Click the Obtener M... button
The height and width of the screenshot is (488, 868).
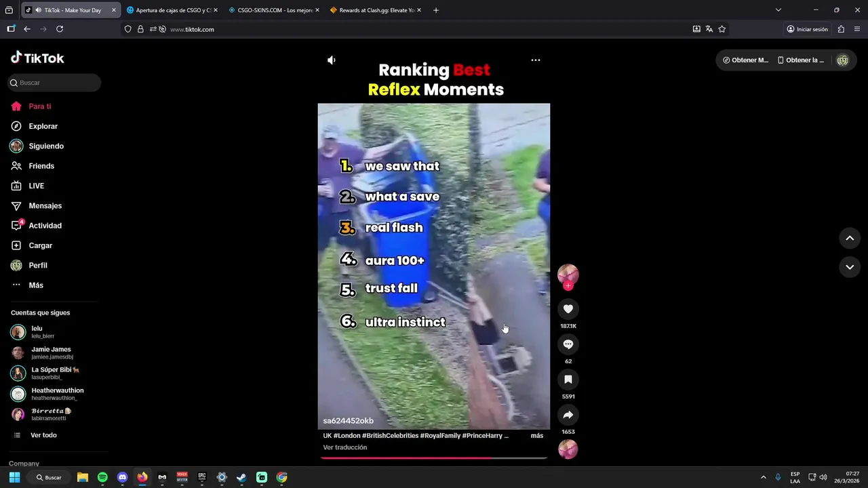pos(746,60)
